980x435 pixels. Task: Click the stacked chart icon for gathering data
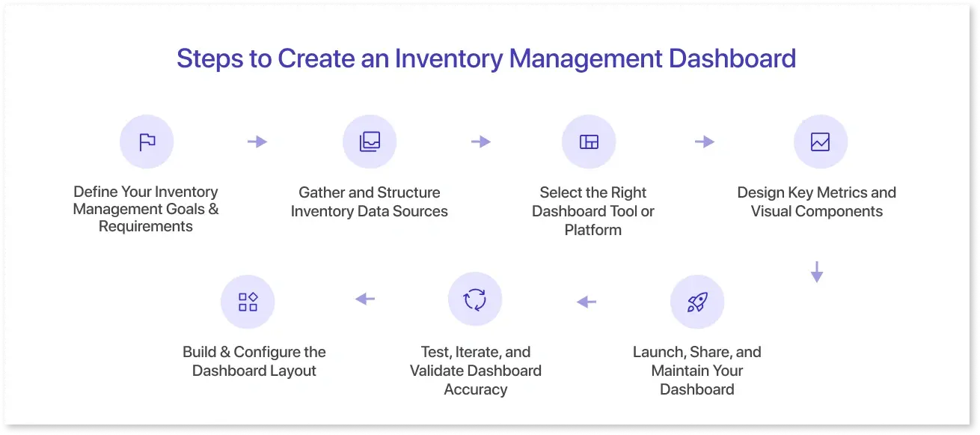pos(370,142)
